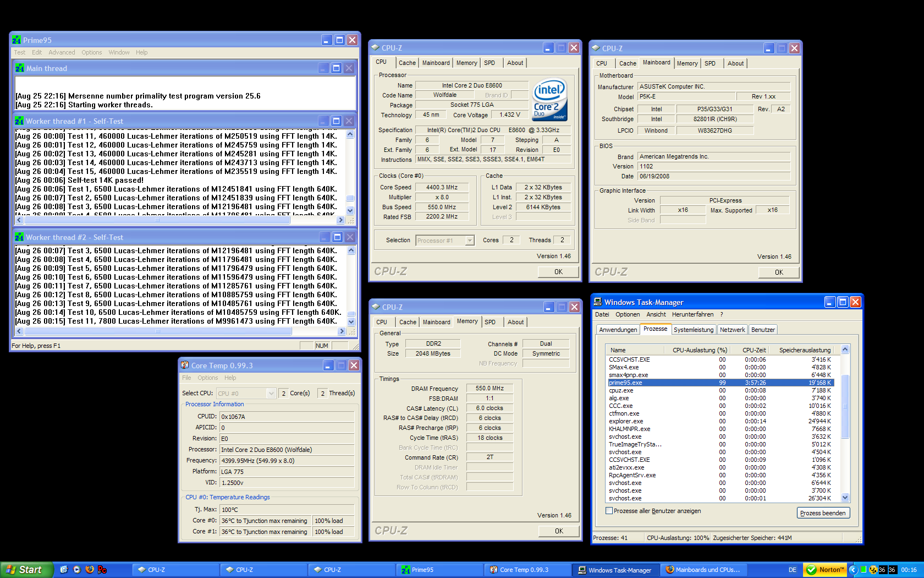The image size is (924, 578).
Task: Click Task-Manager process list scroll up arrow
Action: pyautogui.click(x=845, y=350)
